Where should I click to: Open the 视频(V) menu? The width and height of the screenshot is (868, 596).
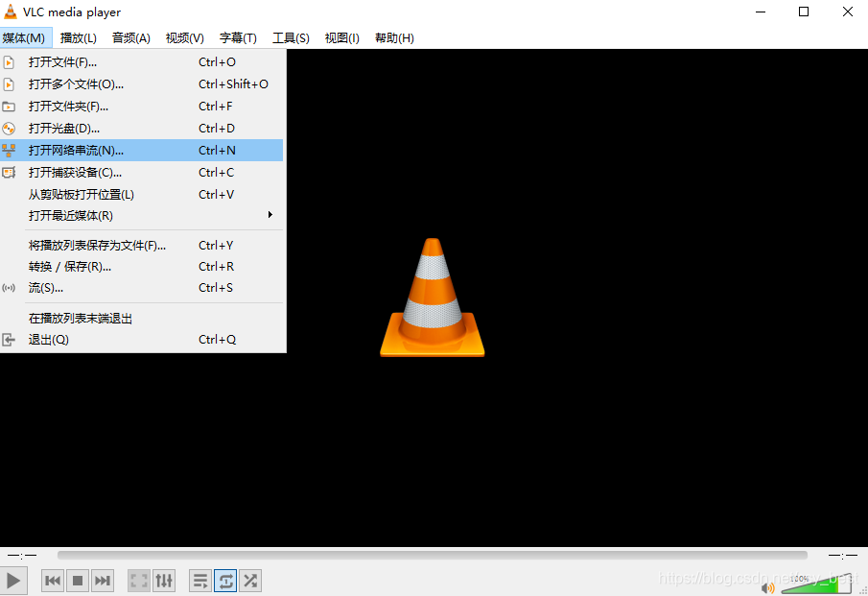click(x=184, y=37)
